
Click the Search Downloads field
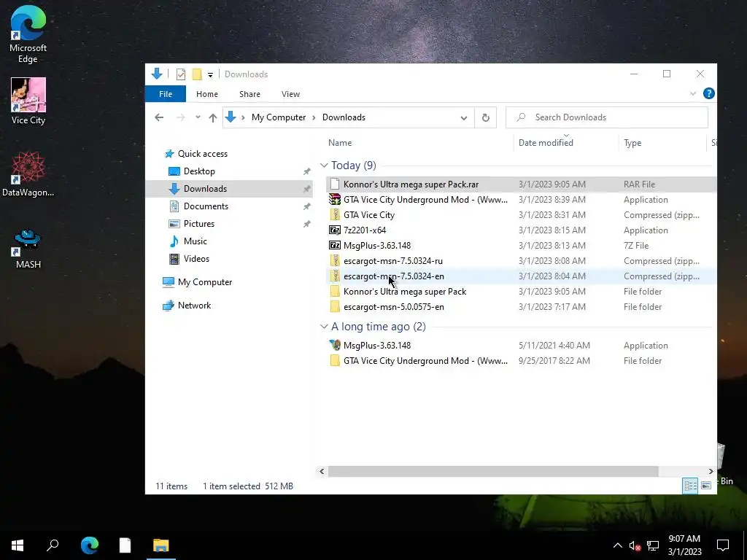click(x=606, y=117)
